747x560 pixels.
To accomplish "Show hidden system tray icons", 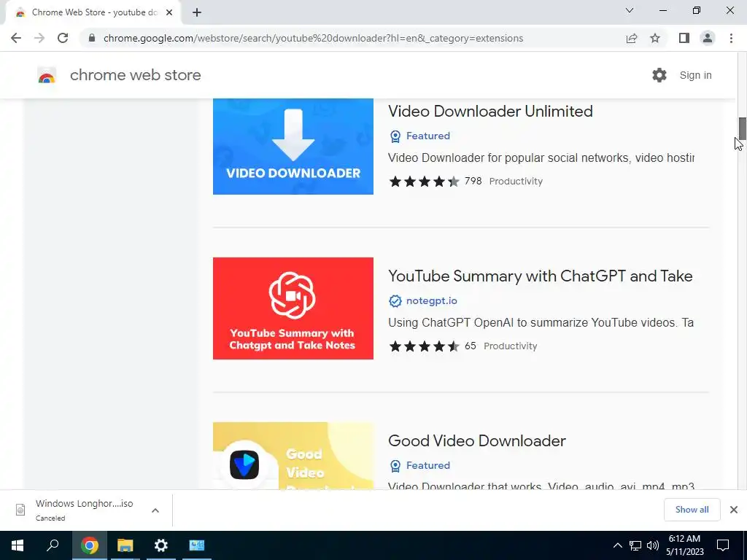I will pos(617,545).
